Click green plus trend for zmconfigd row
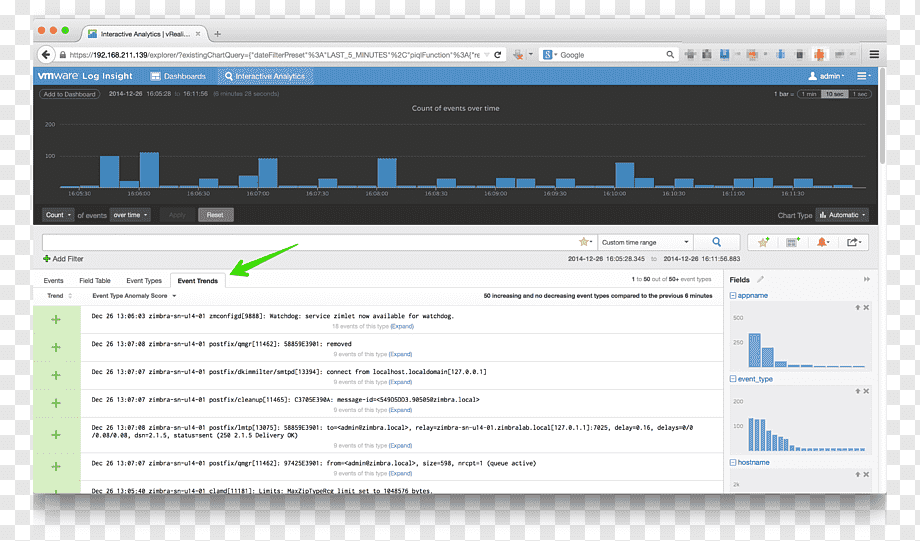 [56, 320]
